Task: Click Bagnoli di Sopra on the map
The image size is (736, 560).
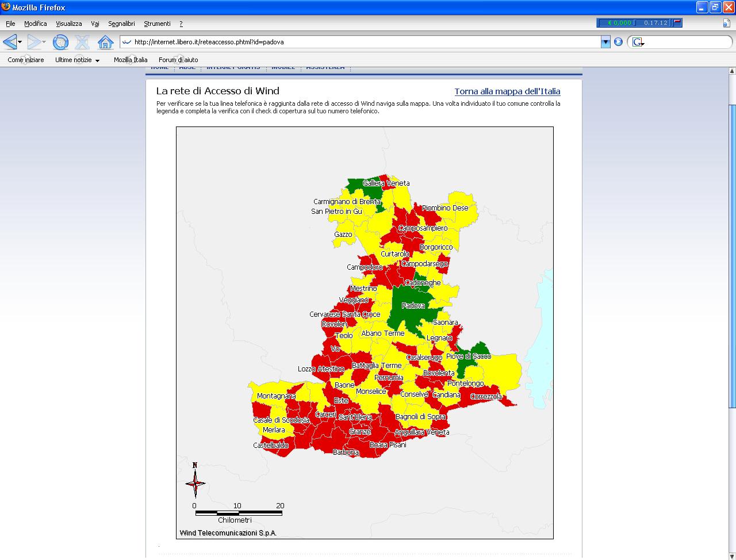Action: (420, 417)
